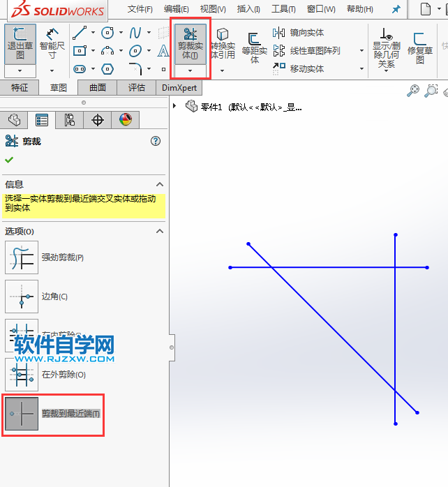Image resolution: width=448 pixels, height=487 pixels.
Task: Select the Sketch Text (A) tool
Action: click(163, 51)
